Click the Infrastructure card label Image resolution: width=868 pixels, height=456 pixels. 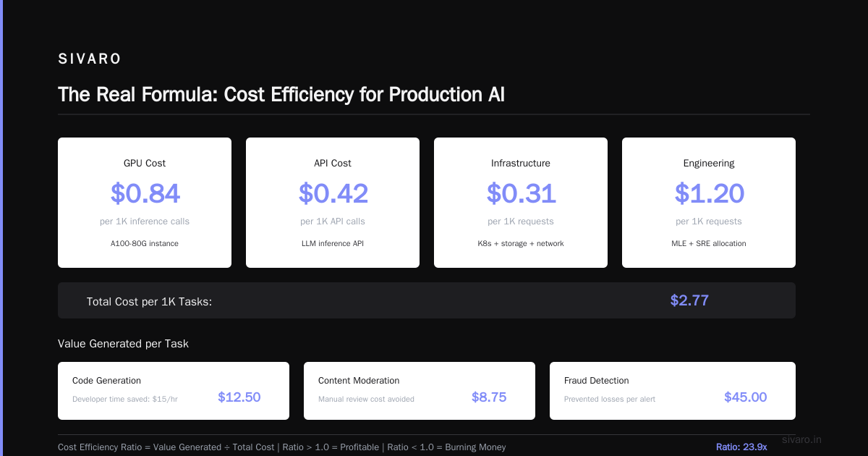click(521, 164)
